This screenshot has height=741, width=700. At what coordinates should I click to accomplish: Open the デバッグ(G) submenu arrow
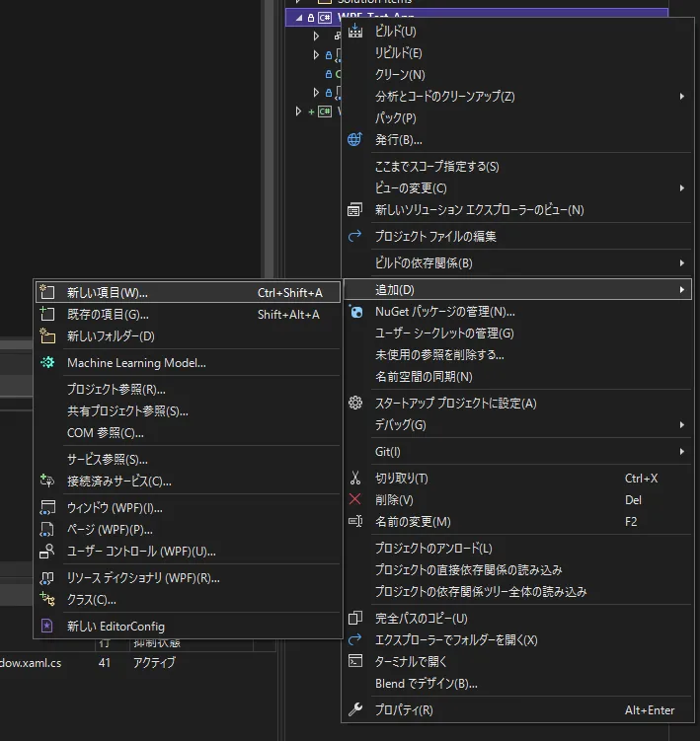(681, 425)
